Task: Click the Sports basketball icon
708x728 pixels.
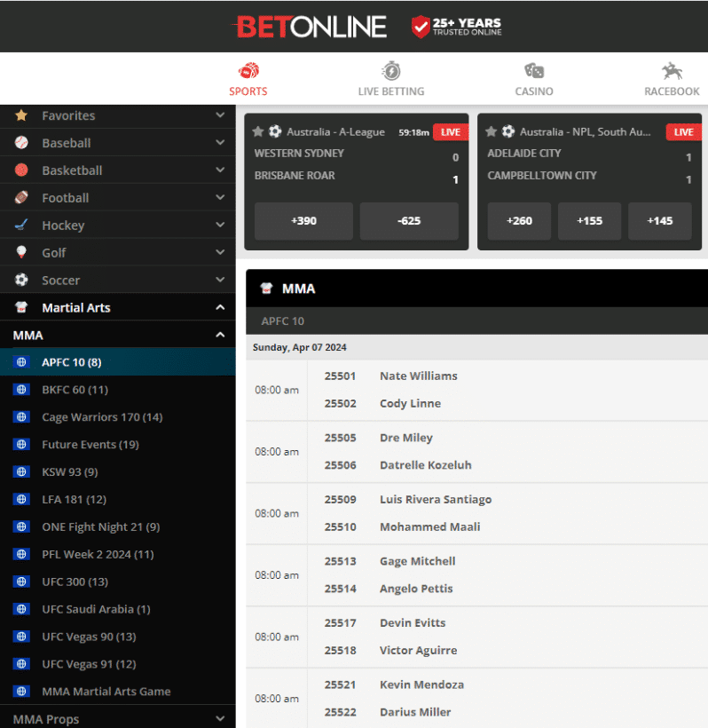Action: coord(248,71)
